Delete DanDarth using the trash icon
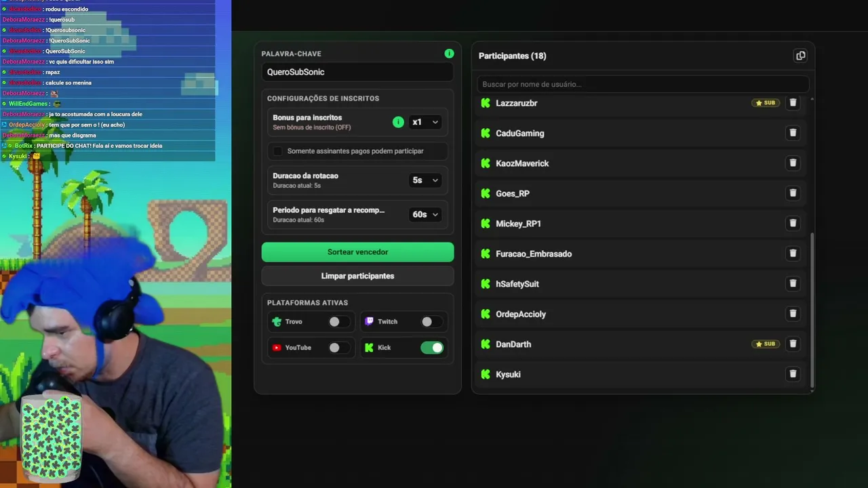This screenshot has height=488, width=868. point(793,344)
